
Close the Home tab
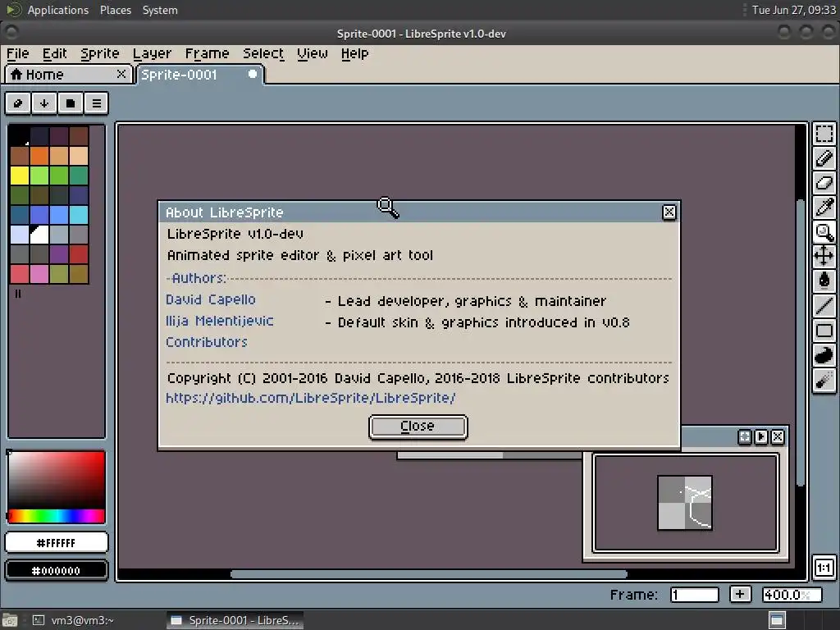pyautogui.click(x=121, y=73)
